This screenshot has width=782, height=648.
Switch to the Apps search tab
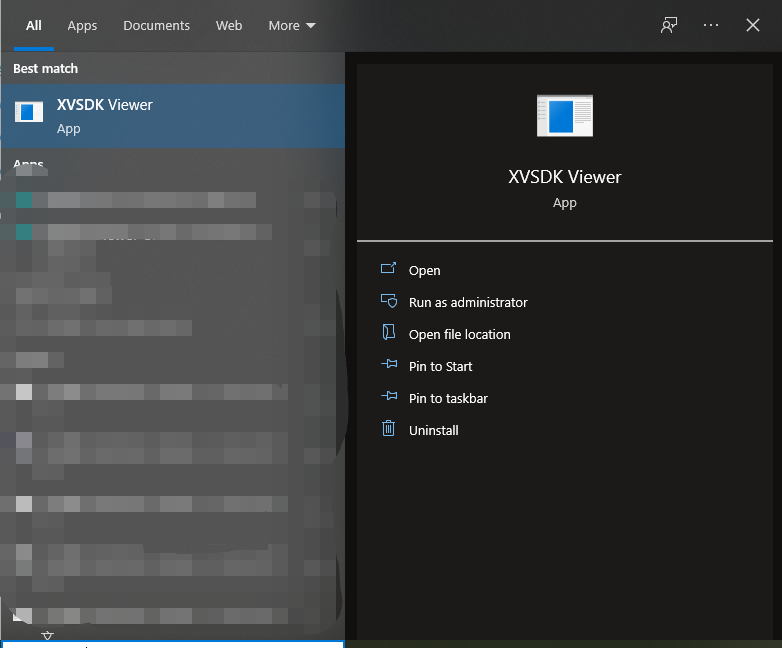(82, 25)
